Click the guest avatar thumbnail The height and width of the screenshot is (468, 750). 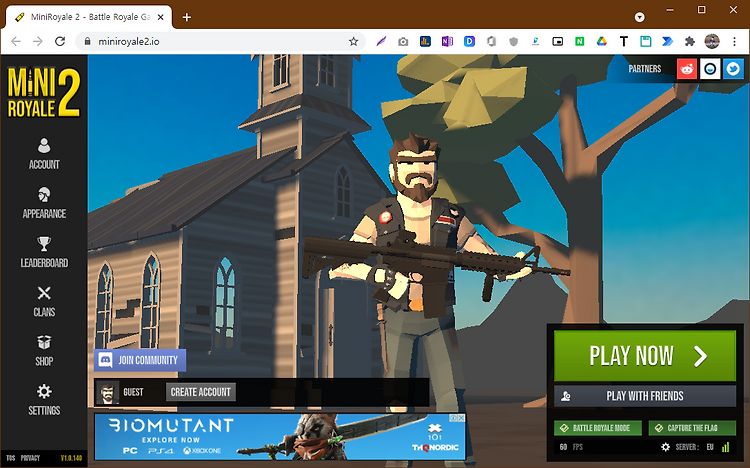[108, 392]
